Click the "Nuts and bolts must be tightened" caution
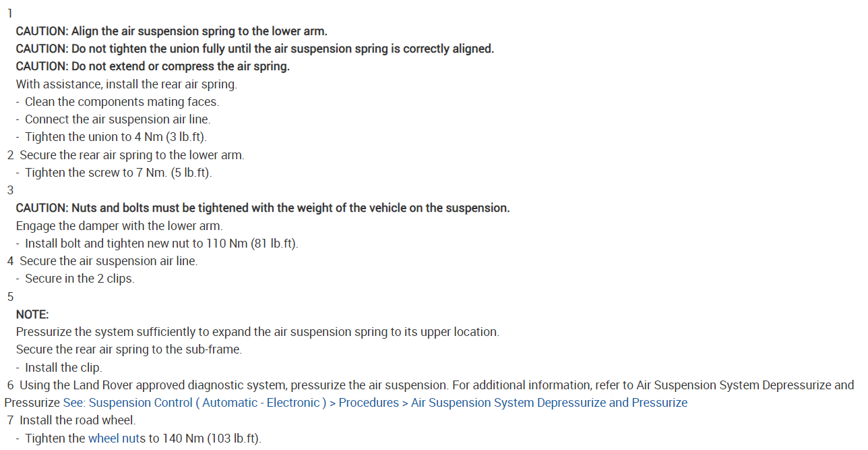The width and height of the screenshot is (868, 450). [x=262, y=208]
